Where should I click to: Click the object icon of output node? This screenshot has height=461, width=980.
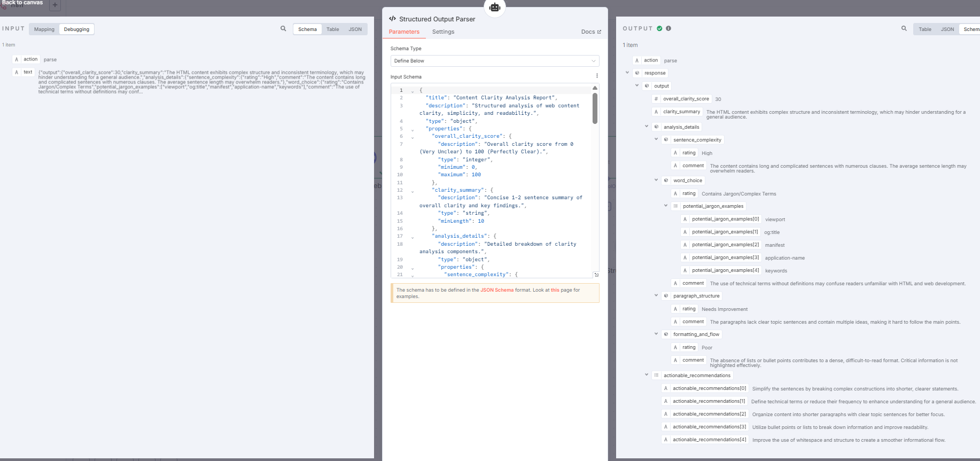click(x=647, y=86)
